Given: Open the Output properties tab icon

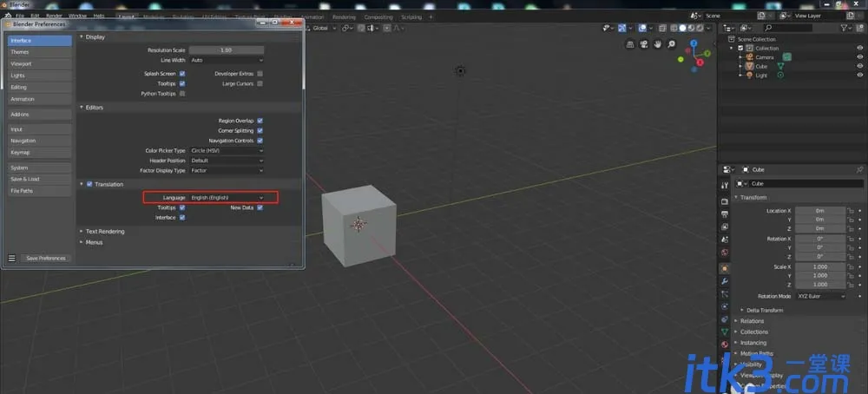Looking at the screenshot, I should [x=725, y=214].
